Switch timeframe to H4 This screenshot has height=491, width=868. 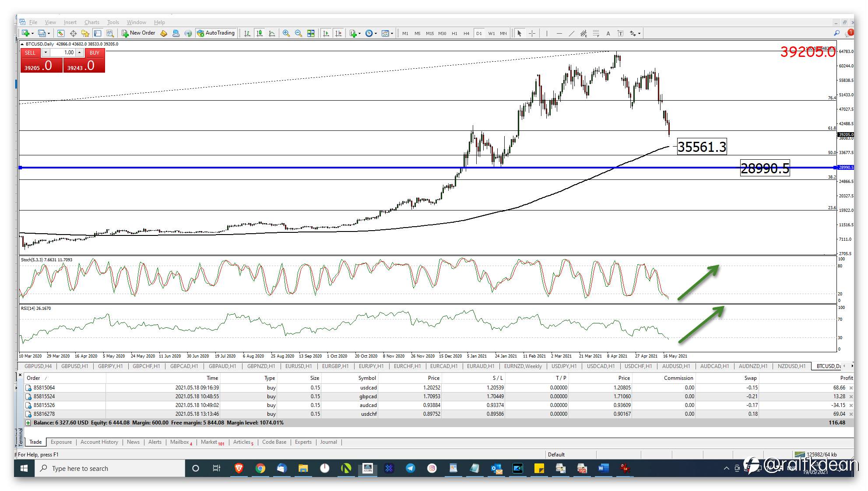[x=466, y=33]
